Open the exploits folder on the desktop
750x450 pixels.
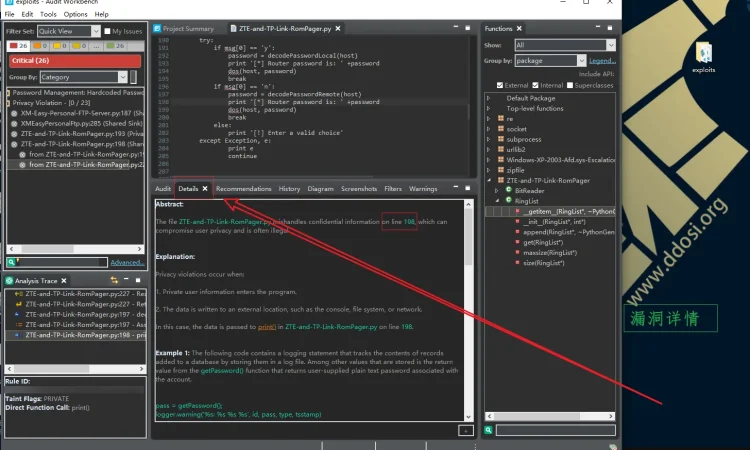pyautogui.click(x=704, y=57)
